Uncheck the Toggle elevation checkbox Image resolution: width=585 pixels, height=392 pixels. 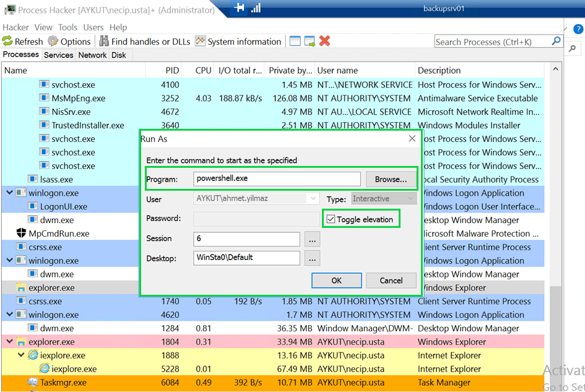(331, 219)
